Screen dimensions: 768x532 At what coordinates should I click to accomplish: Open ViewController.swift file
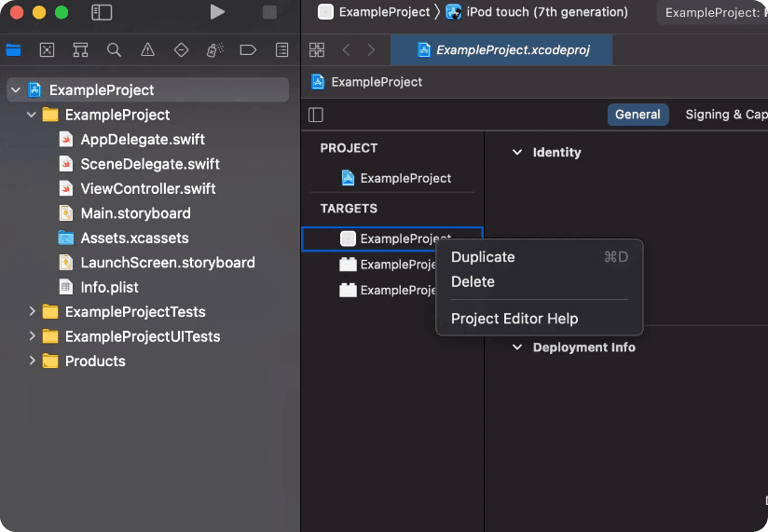point(148,188)
